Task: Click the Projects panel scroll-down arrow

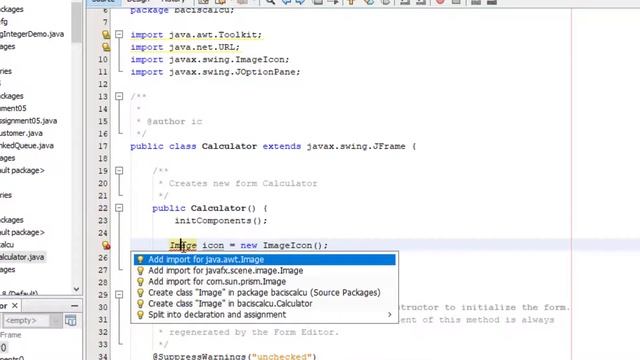Action: click(76, 289)
